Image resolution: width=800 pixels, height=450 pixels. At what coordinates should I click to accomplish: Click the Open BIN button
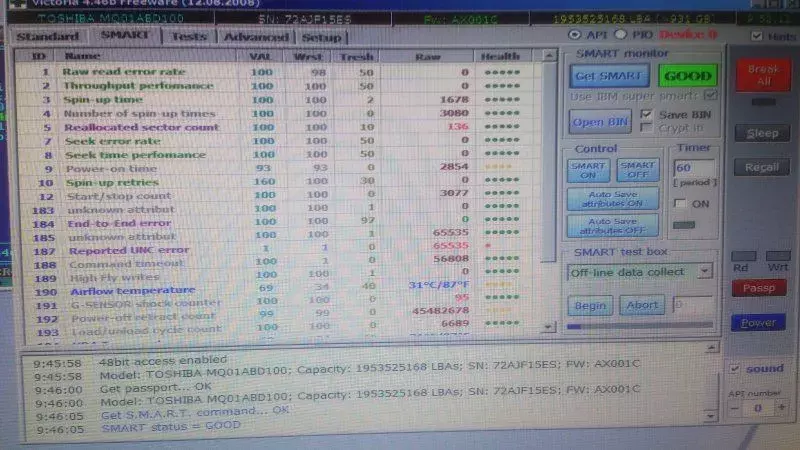coord(600,122)
